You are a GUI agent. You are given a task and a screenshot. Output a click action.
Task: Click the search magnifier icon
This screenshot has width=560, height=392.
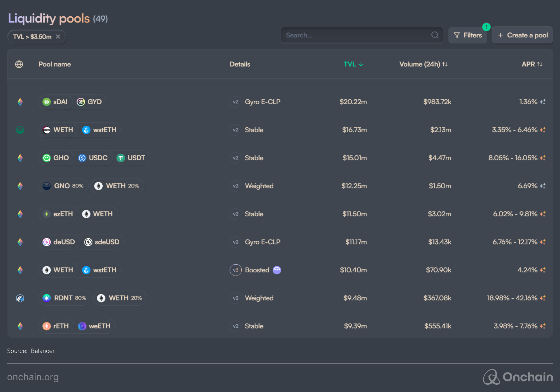[435, 35]
